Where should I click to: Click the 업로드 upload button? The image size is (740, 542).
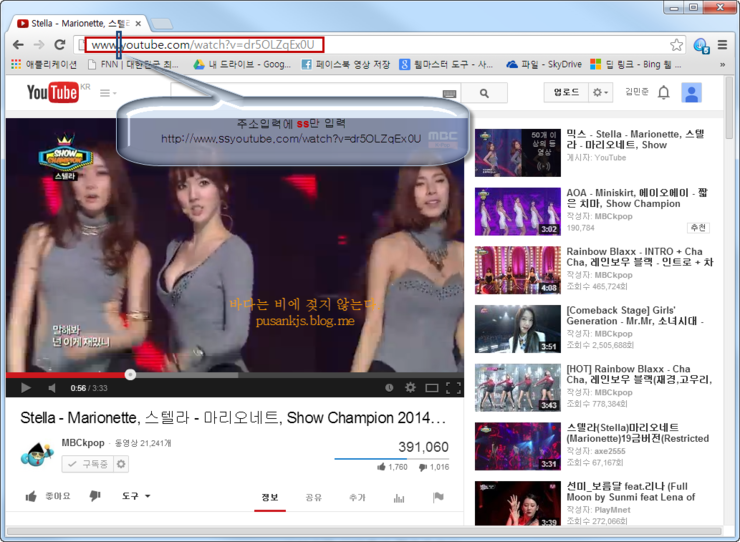coord(566,92)
